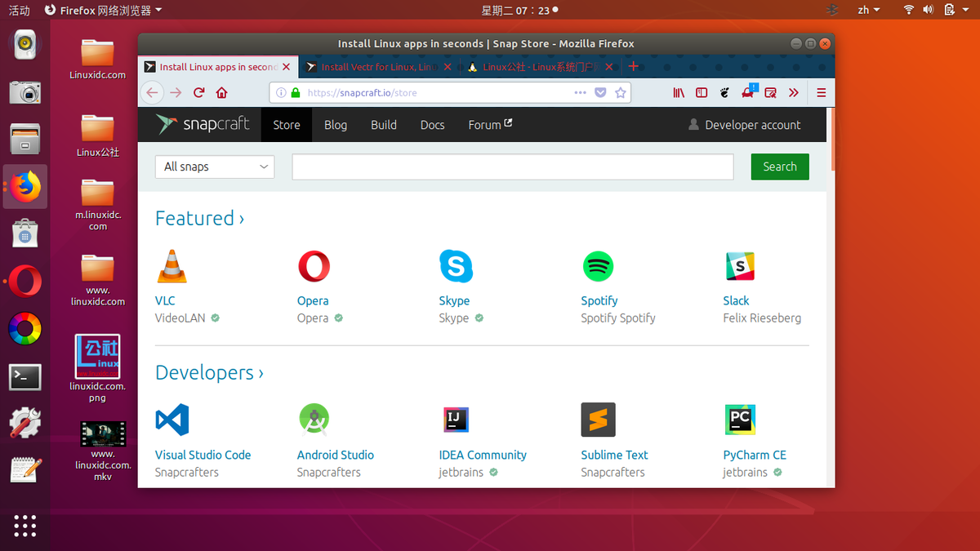Open the Forum external link
980x551 pixels.
pos(490,125)
